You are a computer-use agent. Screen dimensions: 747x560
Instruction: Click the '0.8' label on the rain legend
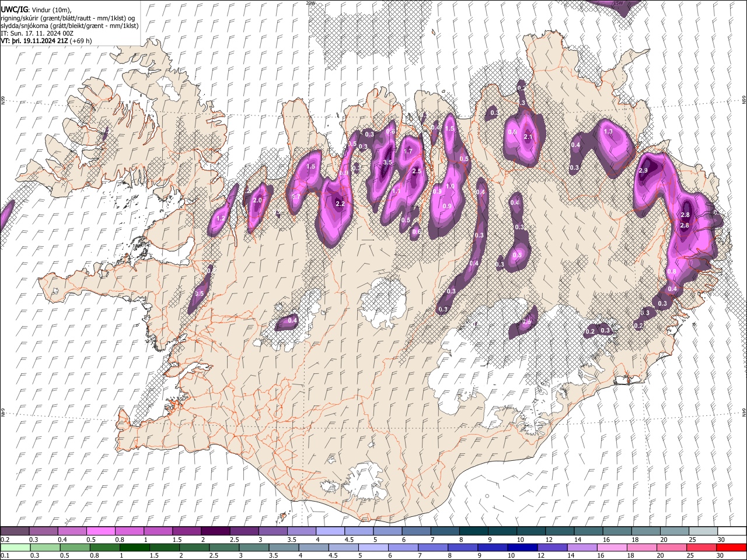pyautogui.click(x=95, y=556)
